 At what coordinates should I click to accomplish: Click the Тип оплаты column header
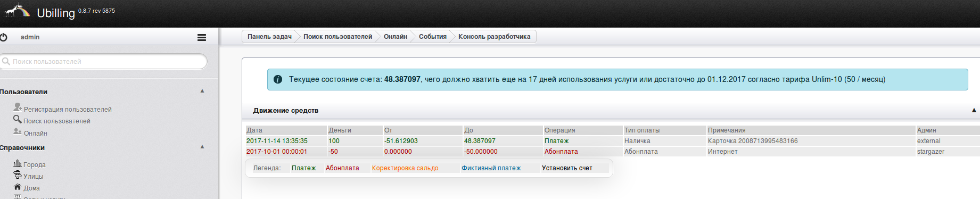pos(664,130)
